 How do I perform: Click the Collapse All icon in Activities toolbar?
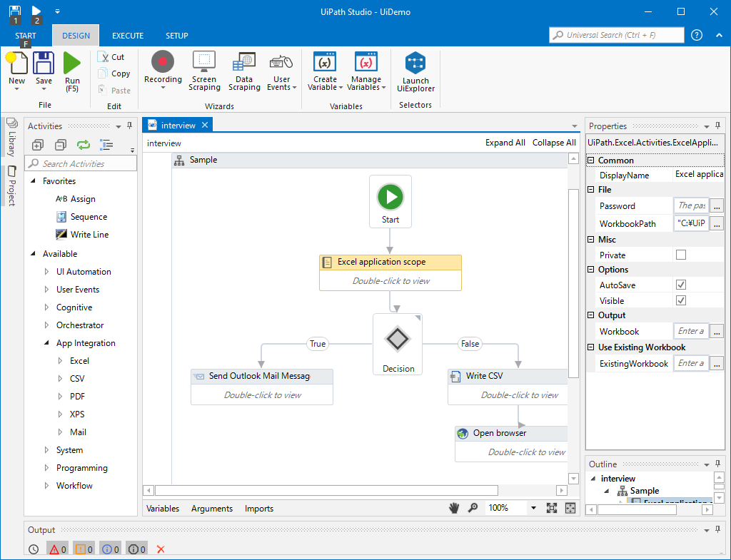tap(61, 145)
